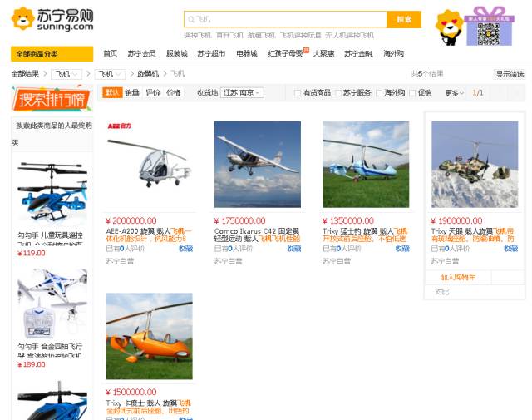Click the next page arrow beside 1/1
This screenshot has height=420, width=532.
tap(517, 92)
